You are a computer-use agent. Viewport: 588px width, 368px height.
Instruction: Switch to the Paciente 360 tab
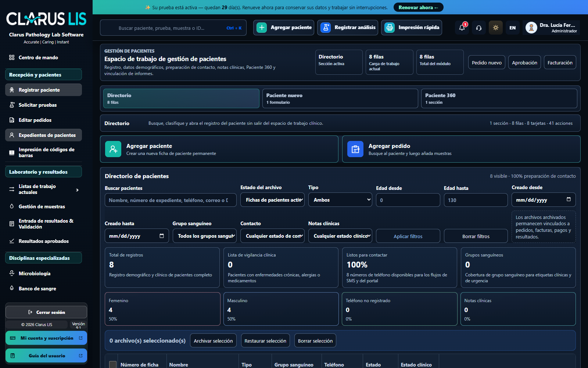coord(499,98)
